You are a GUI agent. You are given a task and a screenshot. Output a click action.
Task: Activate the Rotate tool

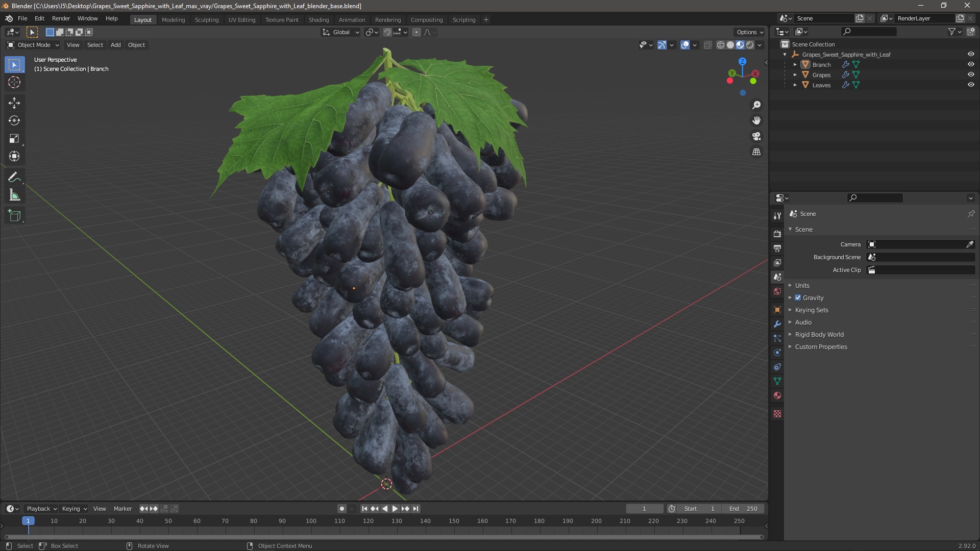[14, 121]
